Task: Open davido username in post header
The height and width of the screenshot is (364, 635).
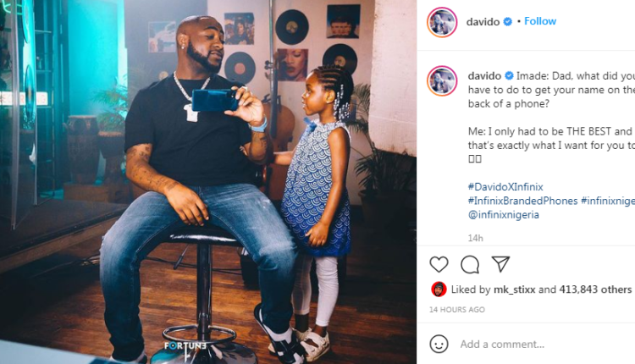Action: pyautogui.click(x=483, y=21)
